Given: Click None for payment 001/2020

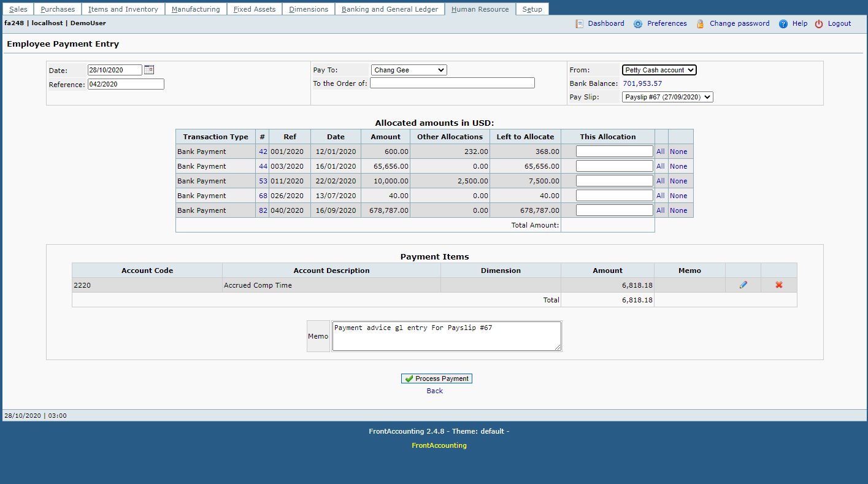Looking at the screenshot, I should click(678, 152).
